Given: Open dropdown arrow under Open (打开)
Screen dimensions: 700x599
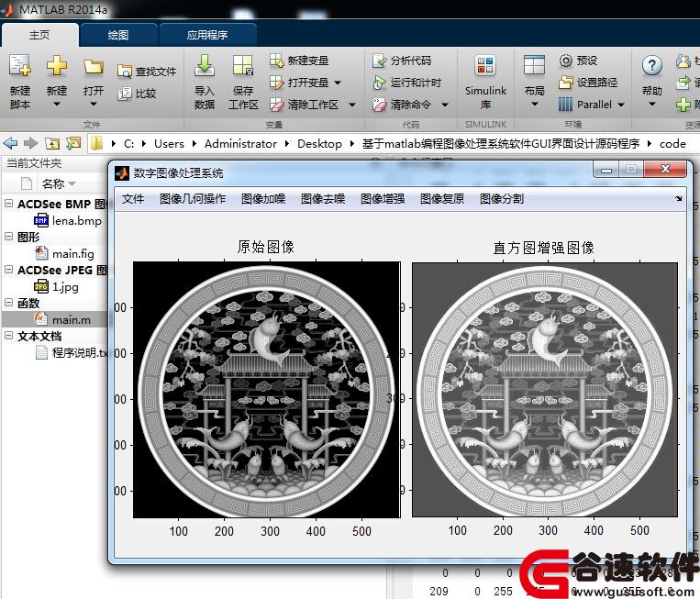Looking at the screenshot, I should click(x=94, y=105).
